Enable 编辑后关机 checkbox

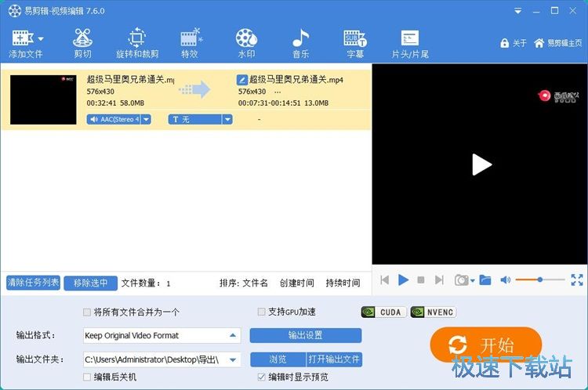pos(87,377)
